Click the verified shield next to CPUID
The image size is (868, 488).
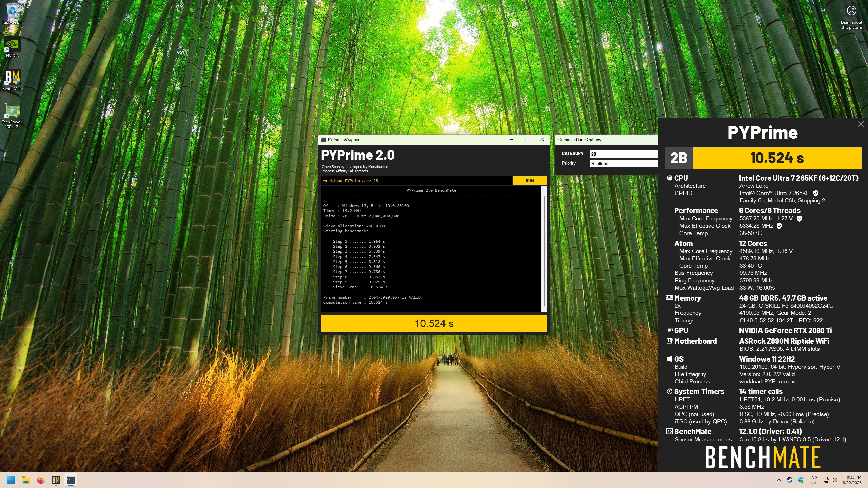pyautogui.click(x=816, y=193)
